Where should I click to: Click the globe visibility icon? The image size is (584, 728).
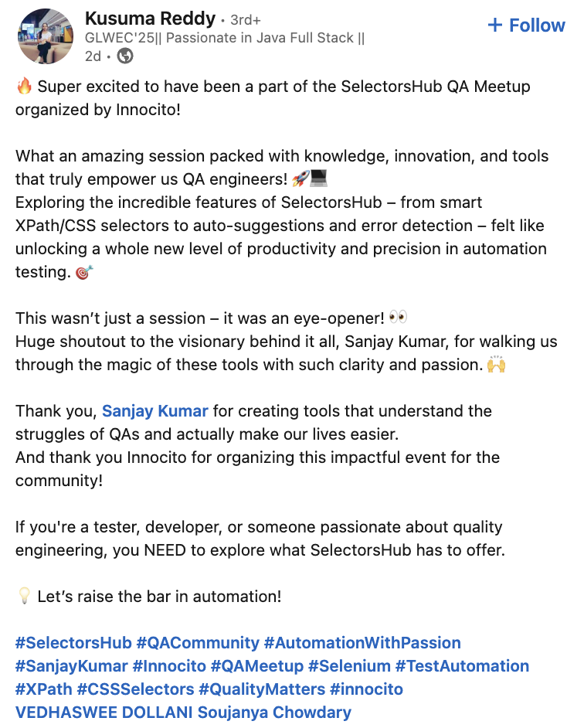[125, 56]
